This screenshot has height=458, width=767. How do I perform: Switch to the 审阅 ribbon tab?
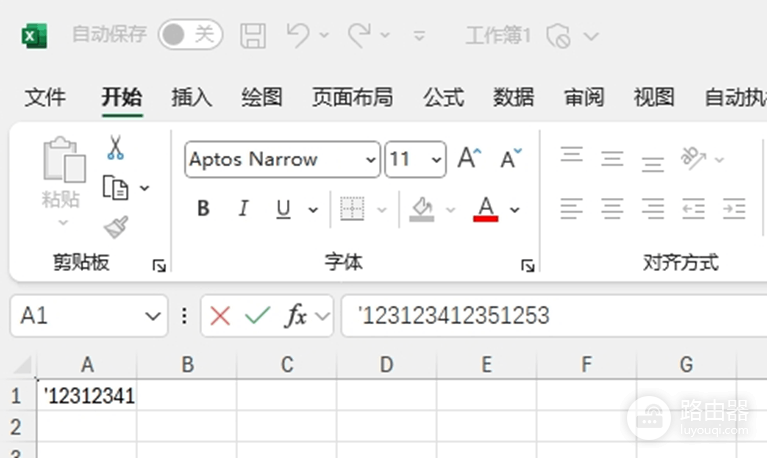(x=584, y=97)
